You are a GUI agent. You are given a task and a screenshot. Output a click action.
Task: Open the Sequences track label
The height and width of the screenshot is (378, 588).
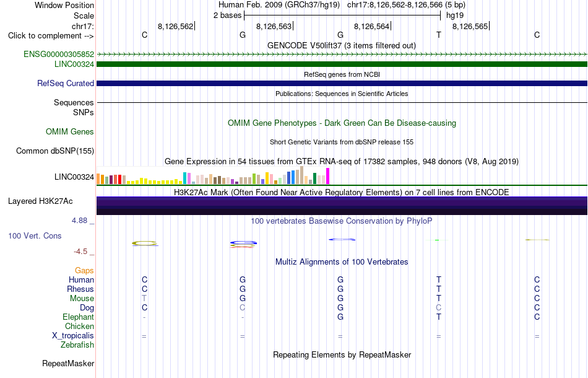pos(74,102)
